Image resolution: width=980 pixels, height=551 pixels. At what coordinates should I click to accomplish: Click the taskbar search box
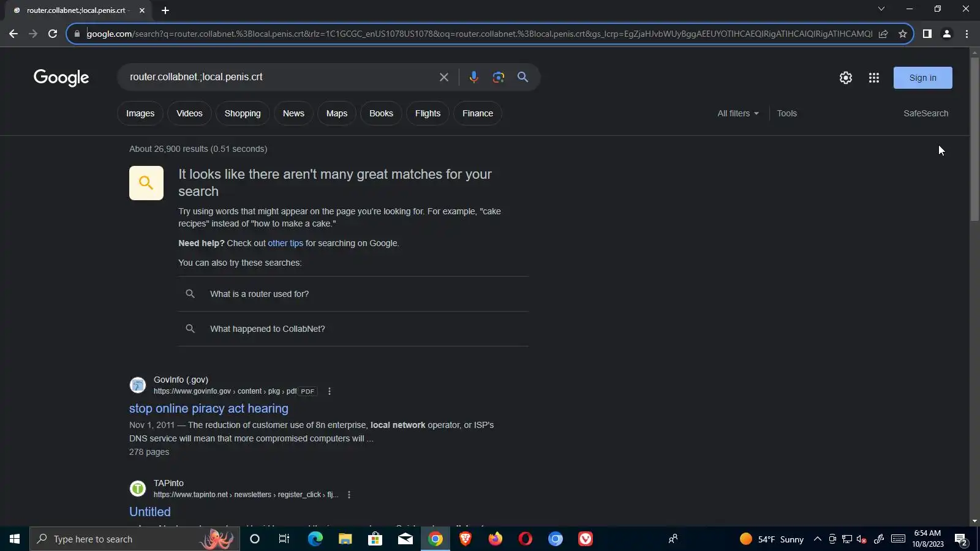(135, 539)
